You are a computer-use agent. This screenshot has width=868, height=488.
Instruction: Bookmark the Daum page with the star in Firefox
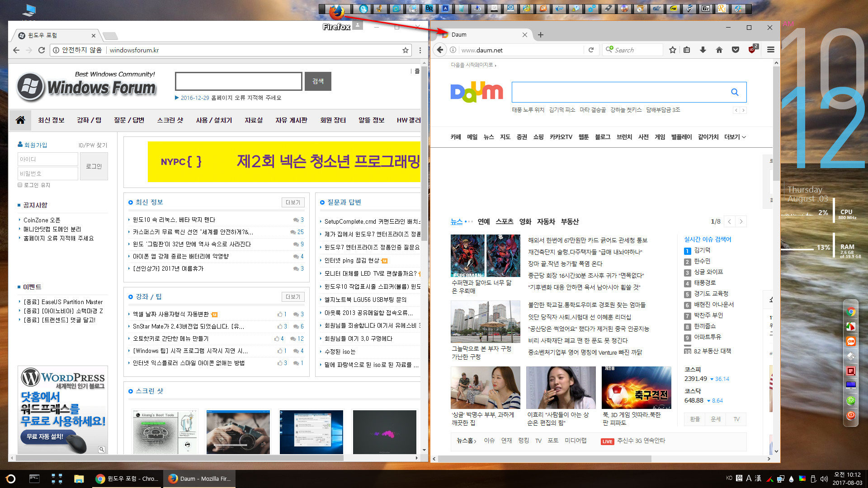pos(673,50)
